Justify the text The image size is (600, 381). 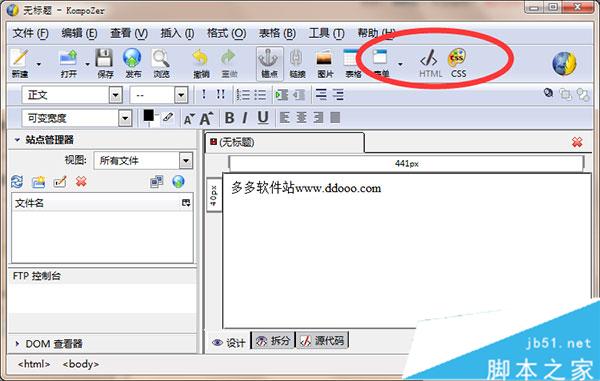point(335,117)
